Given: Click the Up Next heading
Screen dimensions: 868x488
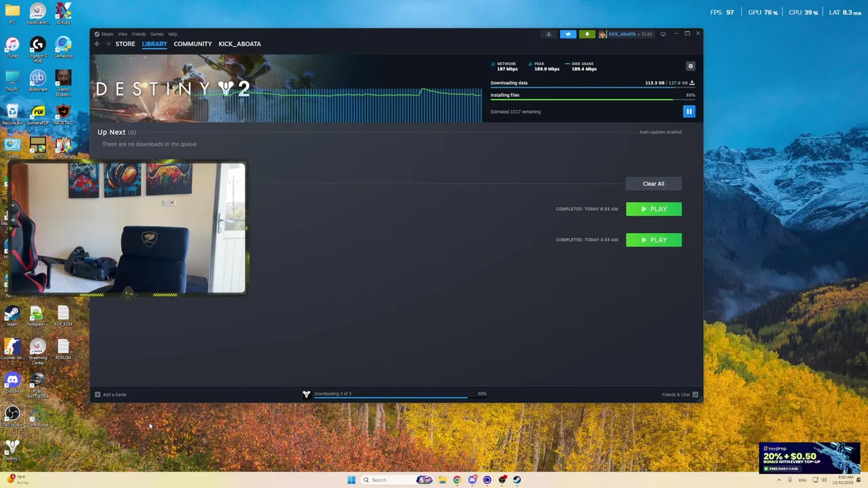Looking at the screenshot, I should coord(111,132).
